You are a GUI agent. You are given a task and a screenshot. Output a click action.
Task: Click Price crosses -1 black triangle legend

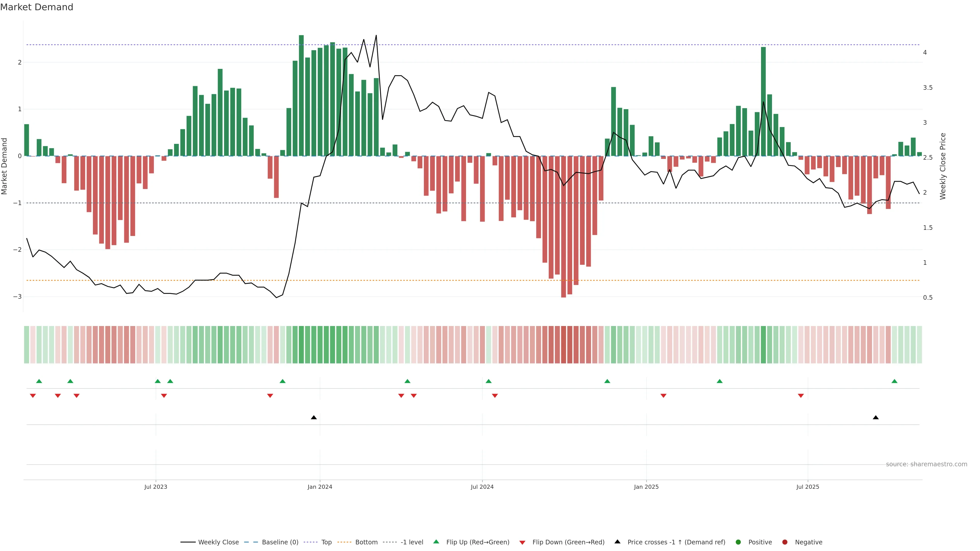click(617, 542)
